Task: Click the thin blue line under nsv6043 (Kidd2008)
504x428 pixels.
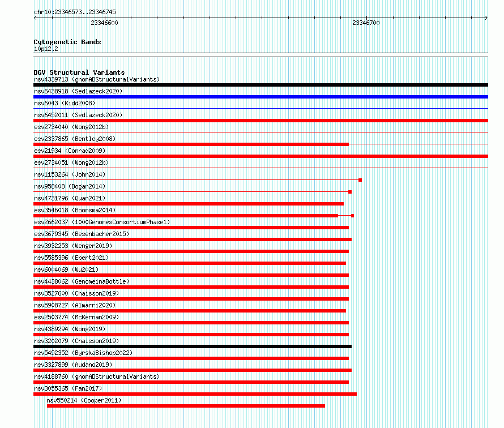Action: point(260,109)
